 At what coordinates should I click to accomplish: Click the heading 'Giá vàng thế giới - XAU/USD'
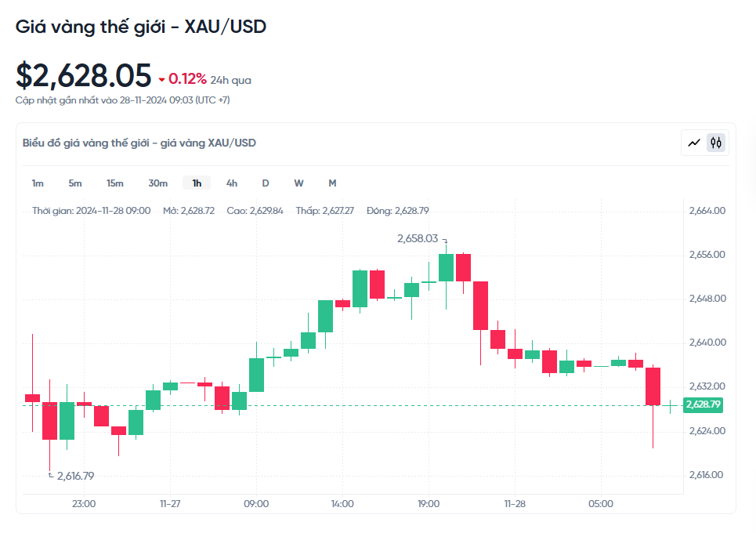(141, 27)
